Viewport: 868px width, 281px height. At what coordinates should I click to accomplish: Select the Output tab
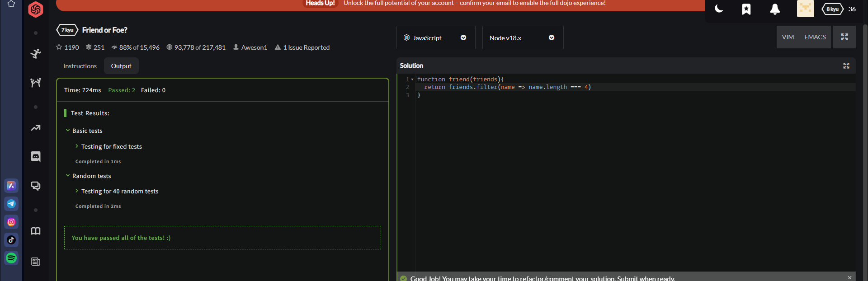(x=121, y=66)
